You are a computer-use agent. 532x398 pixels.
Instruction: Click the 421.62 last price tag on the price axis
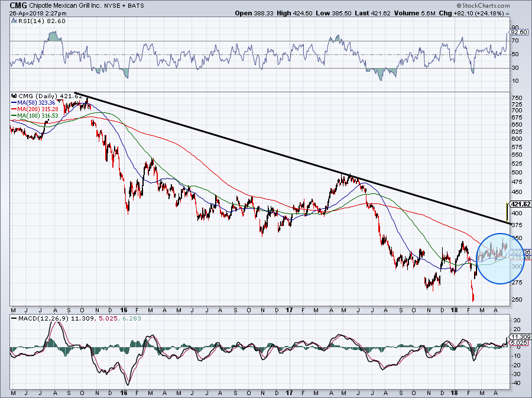pos(520,204)
